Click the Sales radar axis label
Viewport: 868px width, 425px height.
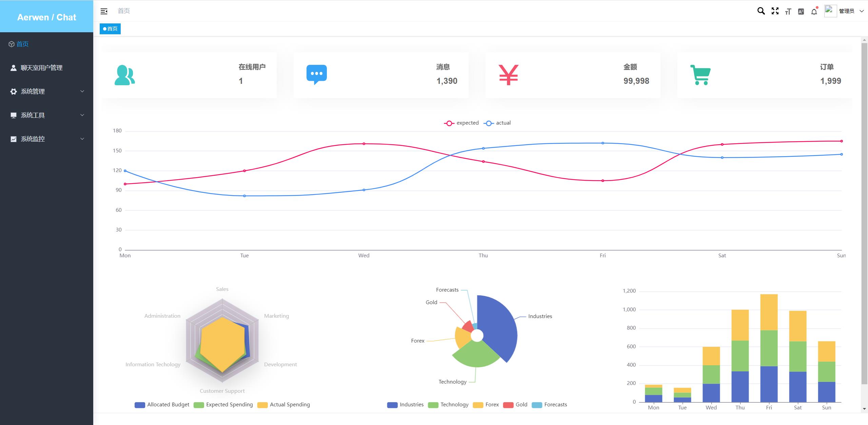(x=222, y=289)
